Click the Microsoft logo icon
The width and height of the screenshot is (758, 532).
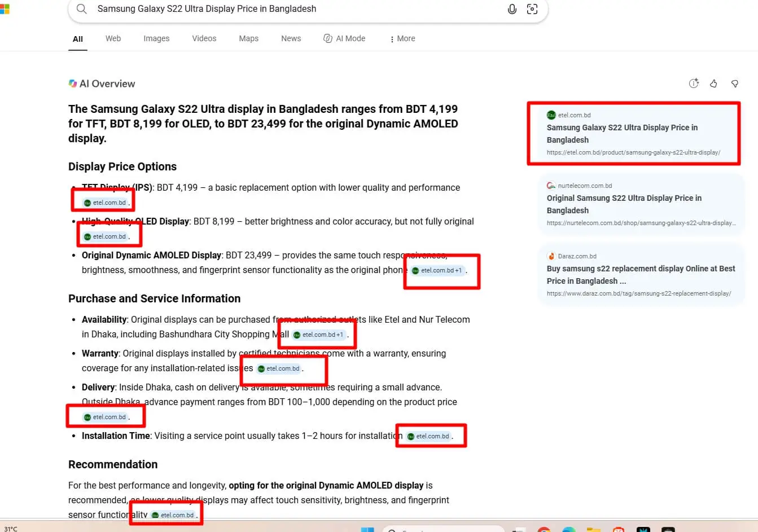pyautogui.click(x=5, y=9)
